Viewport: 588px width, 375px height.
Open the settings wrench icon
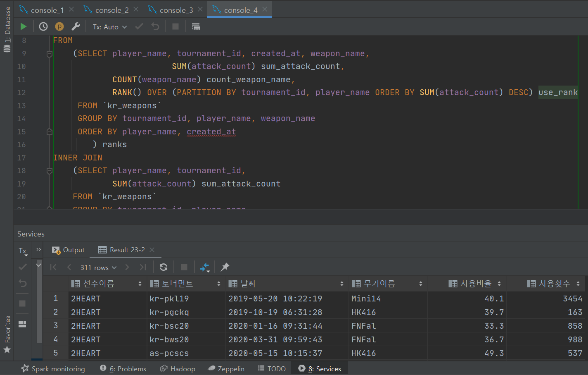[76, 26]
